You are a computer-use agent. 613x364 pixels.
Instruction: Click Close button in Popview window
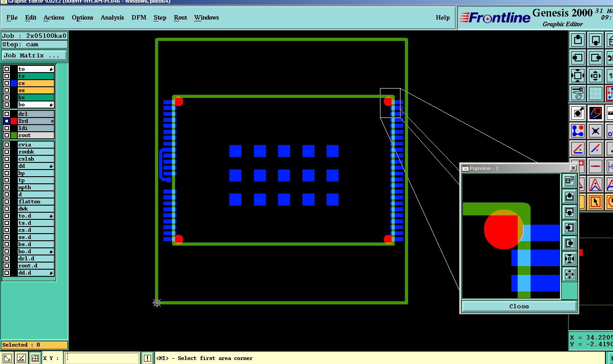tap(519, 306)
